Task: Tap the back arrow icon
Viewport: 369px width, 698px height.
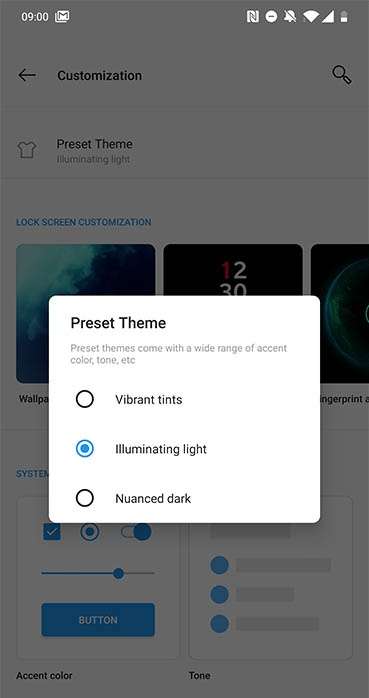Action: pos(27,75)
